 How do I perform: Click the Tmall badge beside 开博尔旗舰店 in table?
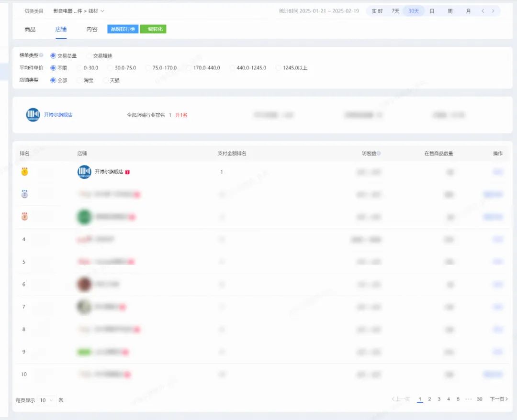pos(128,172)
